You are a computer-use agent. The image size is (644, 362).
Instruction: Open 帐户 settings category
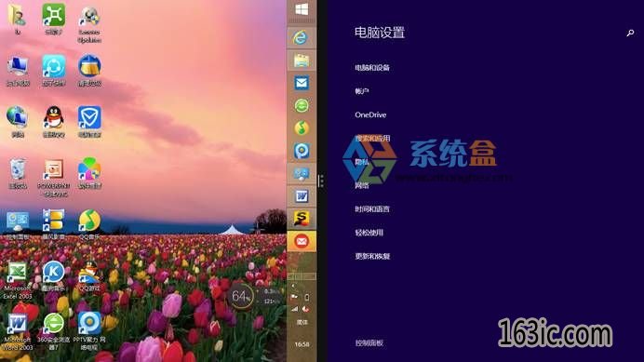tap(362, 91)
